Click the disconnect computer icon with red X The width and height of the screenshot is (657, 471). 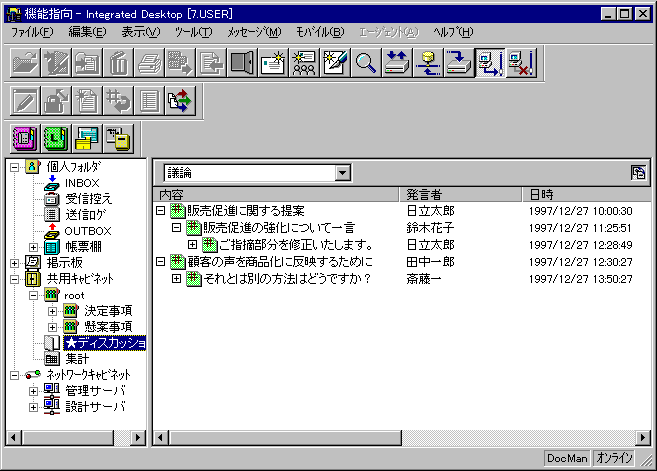coord(521,63)
